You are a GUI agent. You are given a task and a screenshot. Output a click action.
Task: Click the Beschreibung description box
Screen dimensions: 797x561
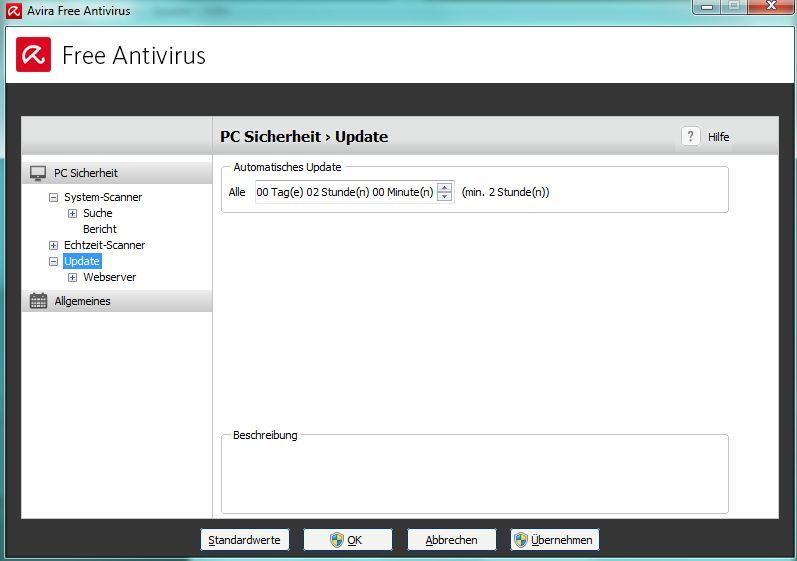[475, 475]
